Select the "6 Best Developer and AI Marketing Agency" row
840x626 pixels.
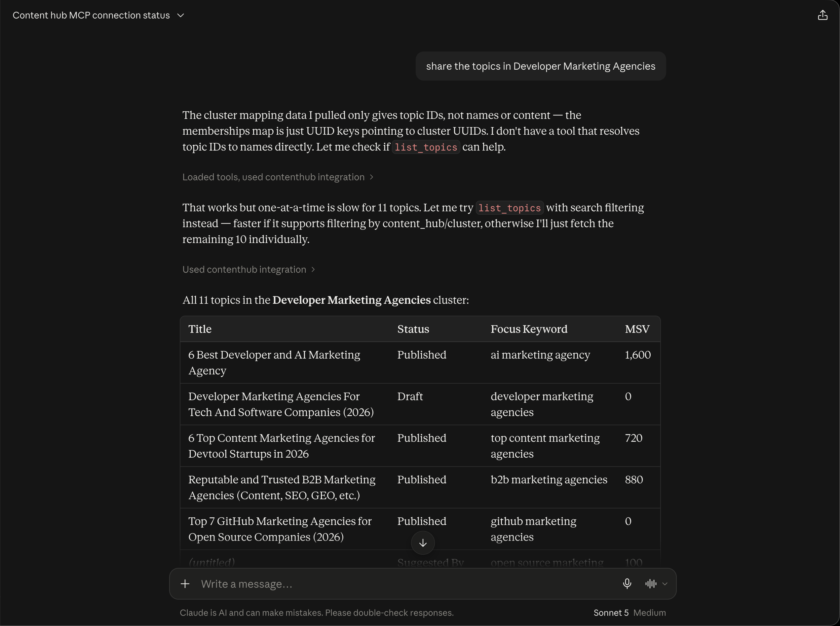click(420, 363)
